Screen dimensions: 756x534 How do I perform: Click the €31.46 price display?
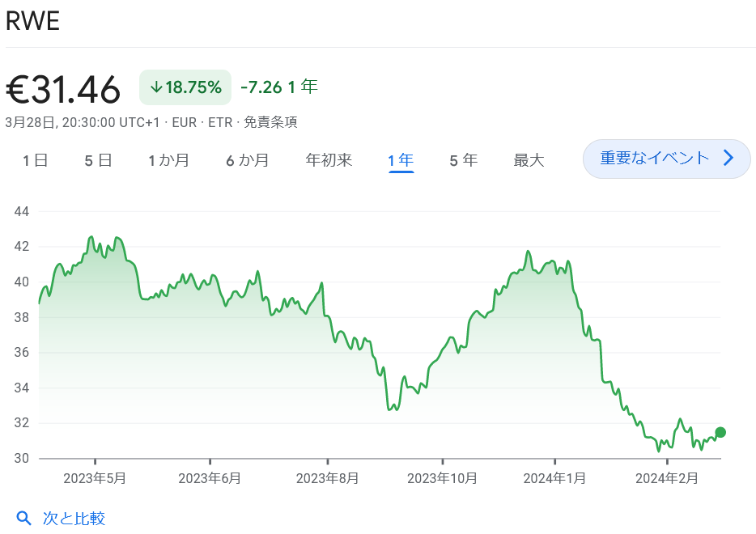tap(63, 89)
